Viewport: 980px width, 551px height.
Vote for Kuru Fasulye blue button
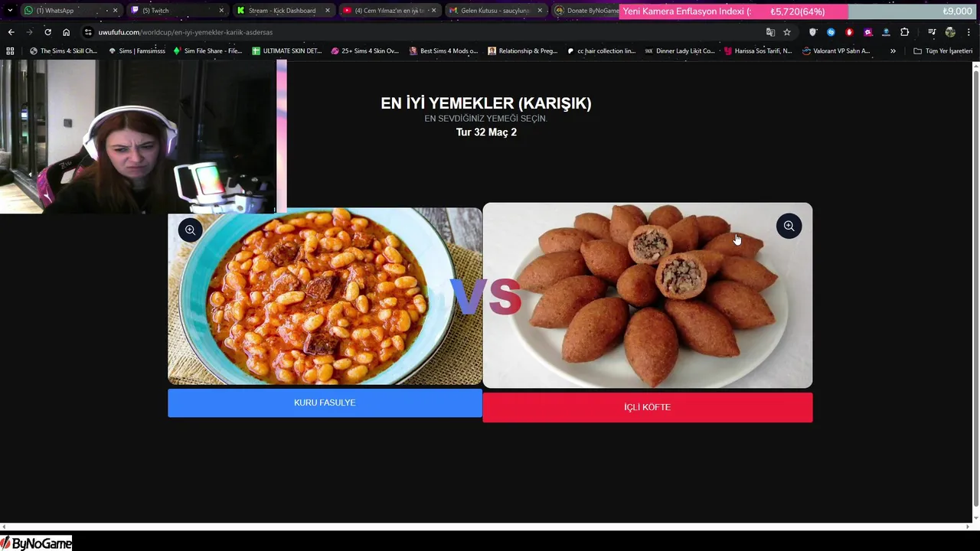(325, 403)
